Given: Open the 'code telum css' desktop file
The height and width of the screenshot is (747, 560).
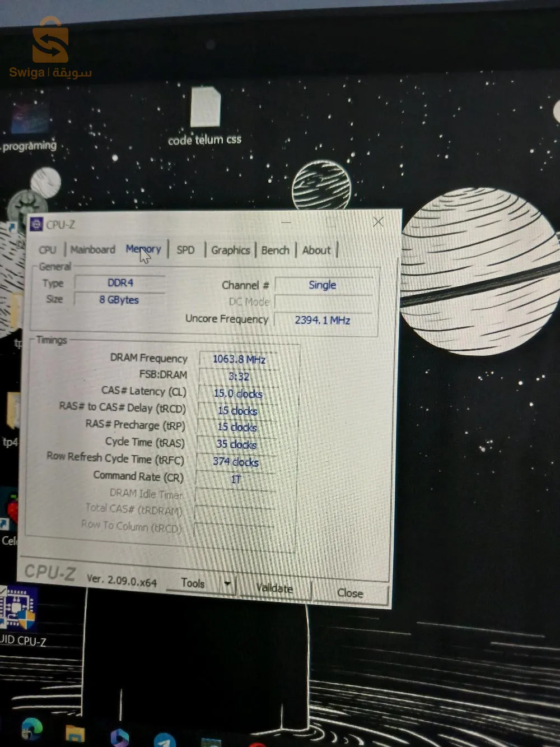Looking at the screenshot, I should 205,108.
